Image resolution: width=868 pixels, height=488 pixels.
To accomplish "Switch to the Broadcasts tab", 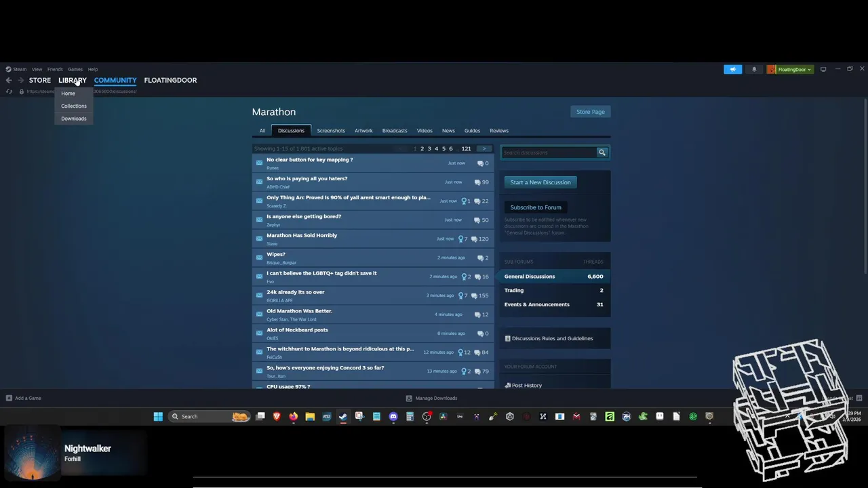I will point(395,131).
